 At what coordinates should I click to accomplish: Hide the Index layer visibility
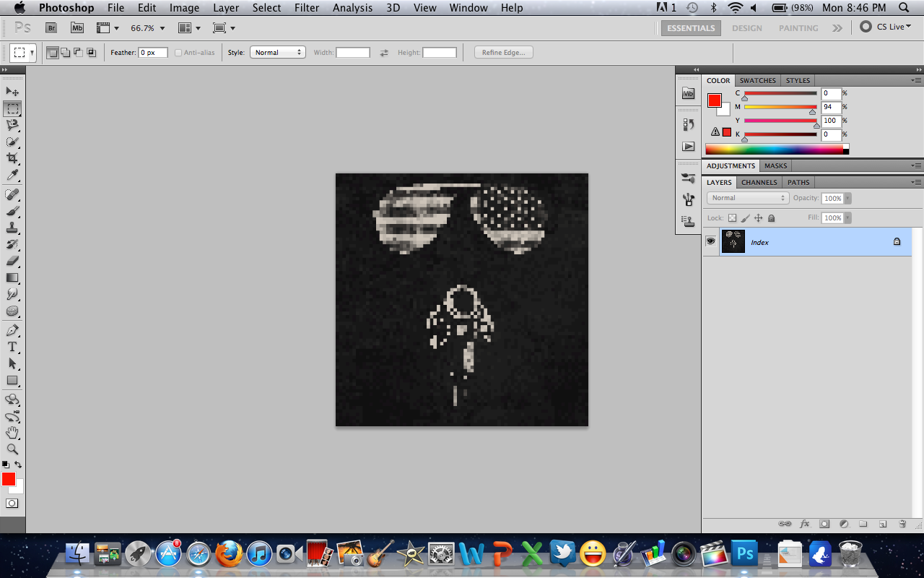(x=711, y=241)
